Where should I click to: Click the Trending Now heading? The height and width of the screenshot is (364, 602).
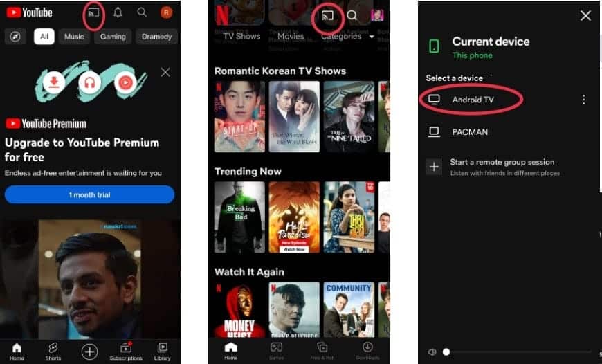click(248, 171)
